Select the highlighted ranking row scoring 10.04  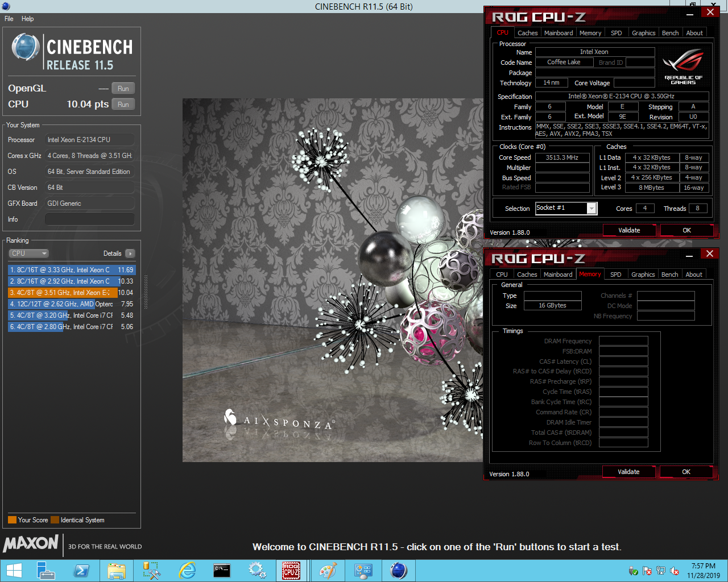coord(72,293)
